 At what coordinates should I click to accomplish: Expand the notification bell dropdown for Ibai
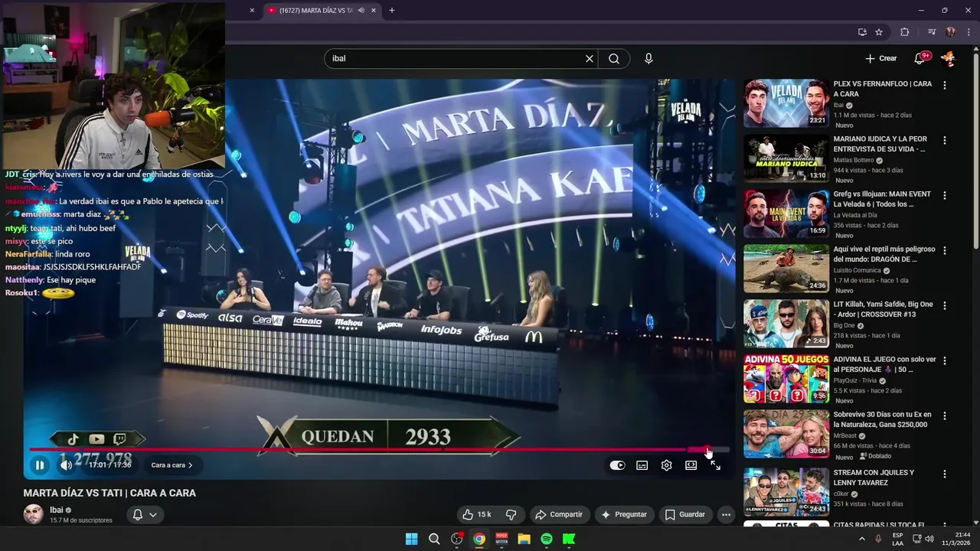[145, 514]
